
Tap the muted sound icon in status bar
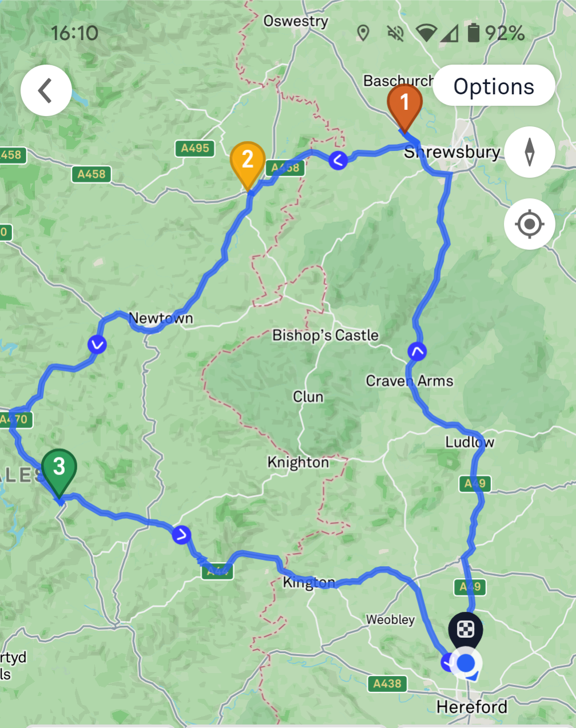(x=395, y=33)
